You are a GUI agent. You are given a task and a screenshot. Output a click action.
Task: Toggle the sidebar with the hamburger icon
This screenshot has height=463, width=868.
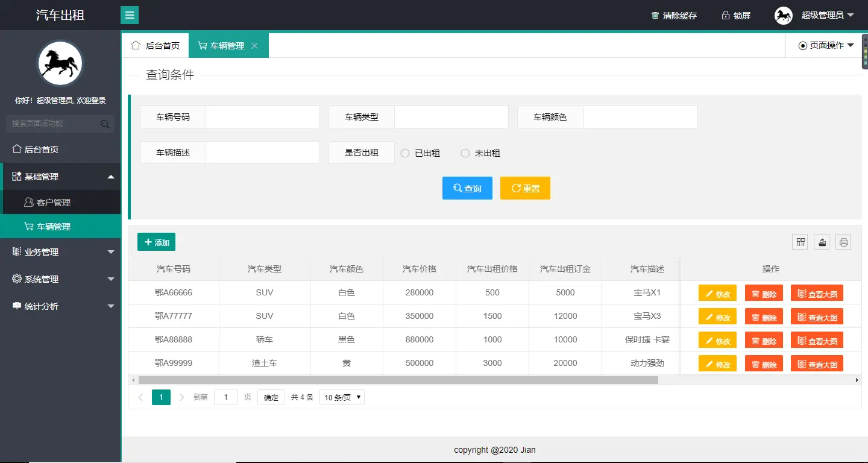(x=130, y=15)
